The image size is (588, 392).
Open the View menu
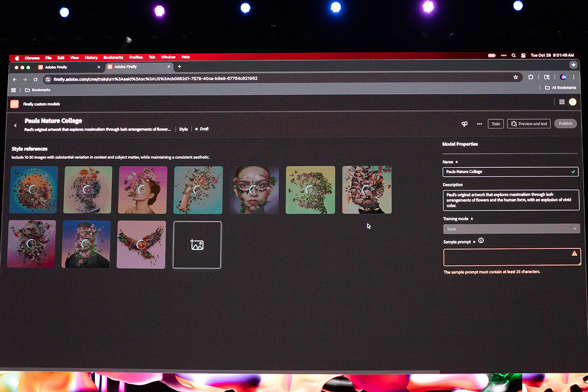point(74,58)
